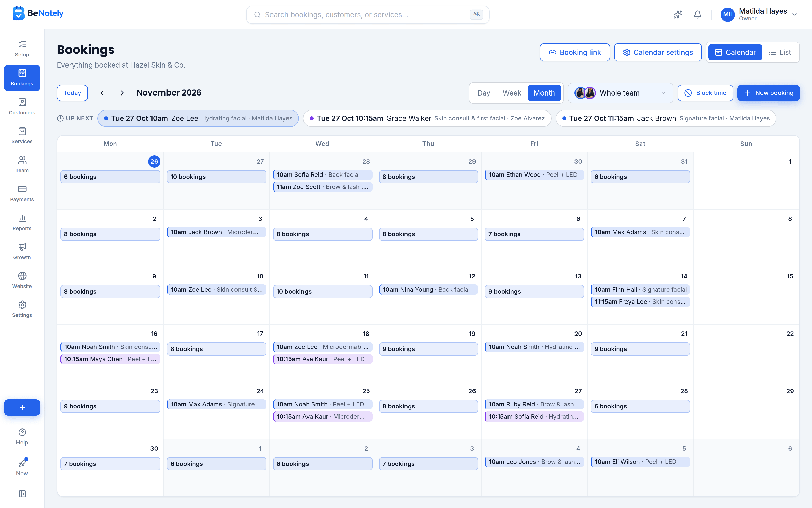The image size is (812, 508).
Task: Go to Services in the sidebar
Action: tap(22, 135)
